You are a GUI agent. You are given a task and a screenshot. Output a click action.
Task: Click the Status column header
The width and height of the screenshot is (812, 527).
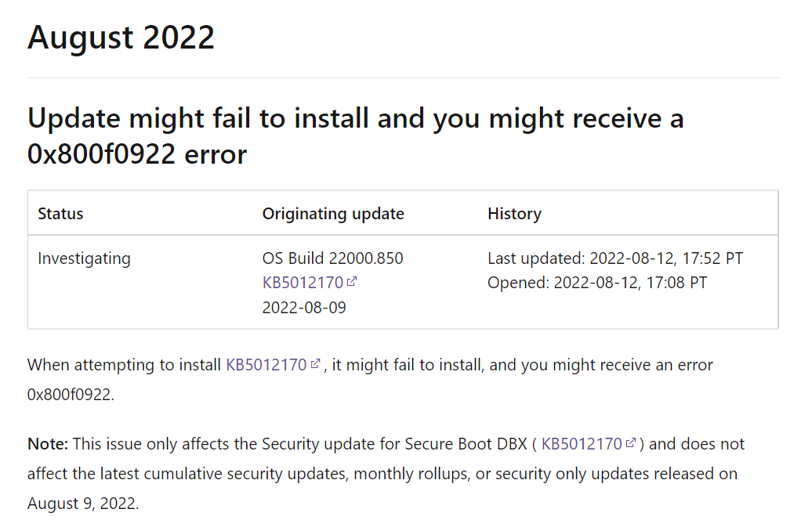tap(60, 214)
